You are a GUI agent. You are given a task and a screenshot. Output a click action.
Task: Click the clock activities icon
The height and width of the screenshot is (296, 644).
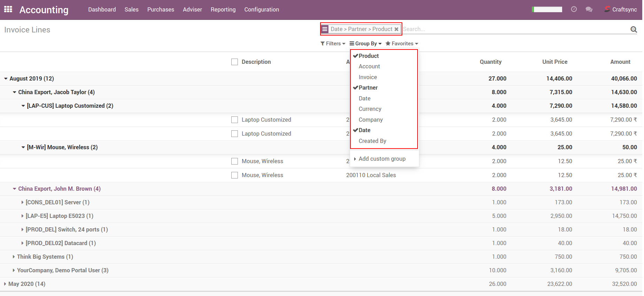coord(574,9)
